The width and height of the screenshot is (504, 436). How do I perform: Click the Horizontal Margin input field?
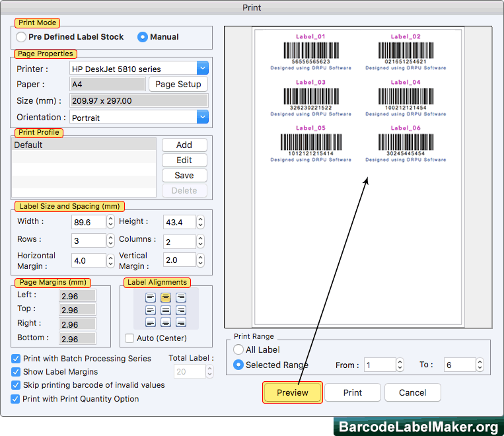89,260
